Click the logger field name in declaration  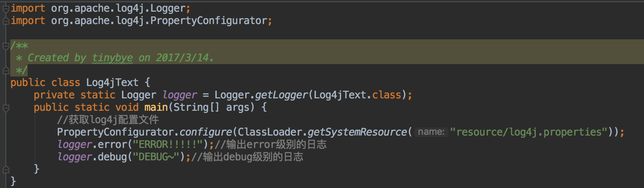coord(179,95)
